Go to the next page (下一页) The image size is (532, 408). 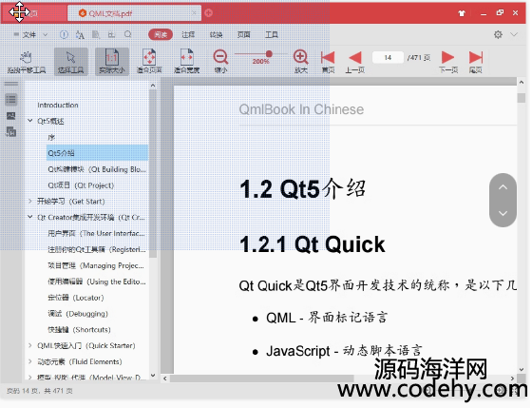click(448, 62)
